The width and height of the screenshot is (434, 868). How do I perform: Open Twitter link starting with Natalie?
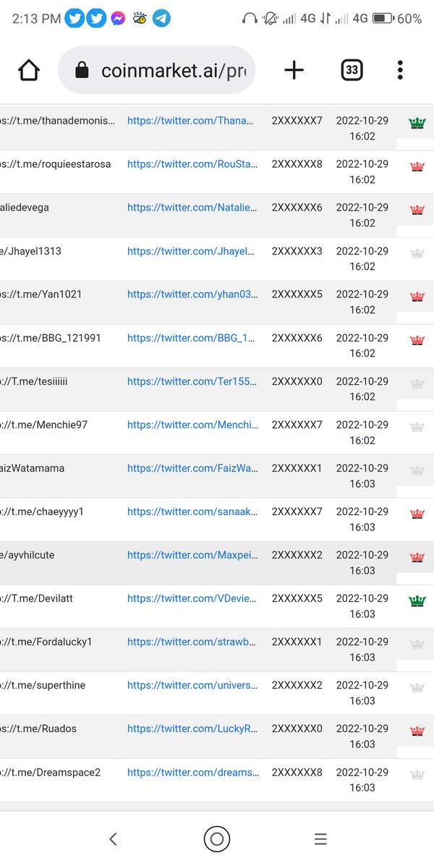click(192, 208)
